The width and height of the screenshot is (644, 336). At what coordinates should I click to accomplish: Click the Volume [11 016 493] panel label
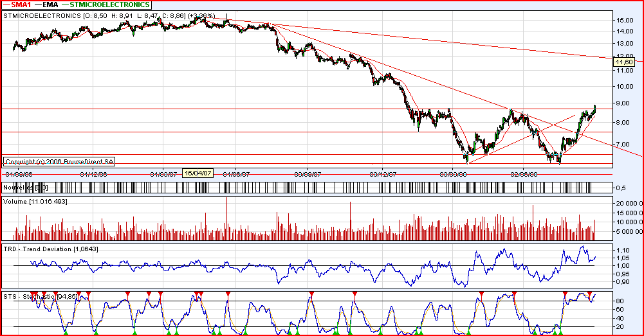(x=35, y=202)
